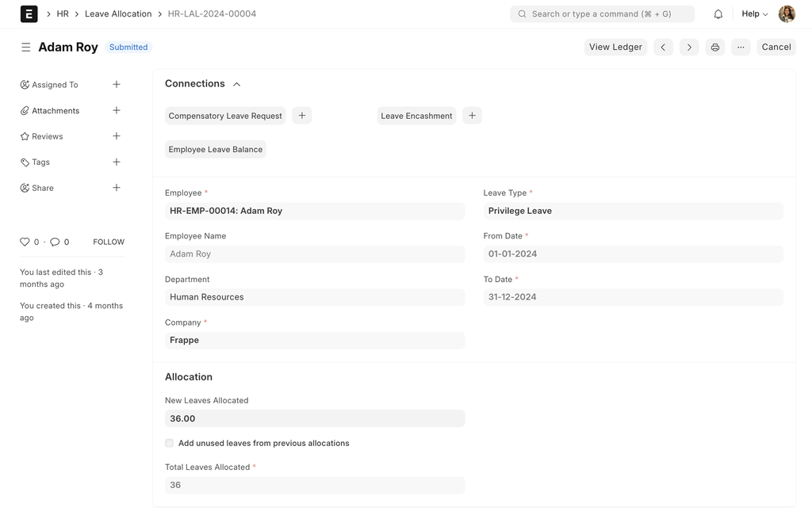The image size is (812, 515).
Task: Open the Help dropdown menu
Action: (x=754, y=14)
